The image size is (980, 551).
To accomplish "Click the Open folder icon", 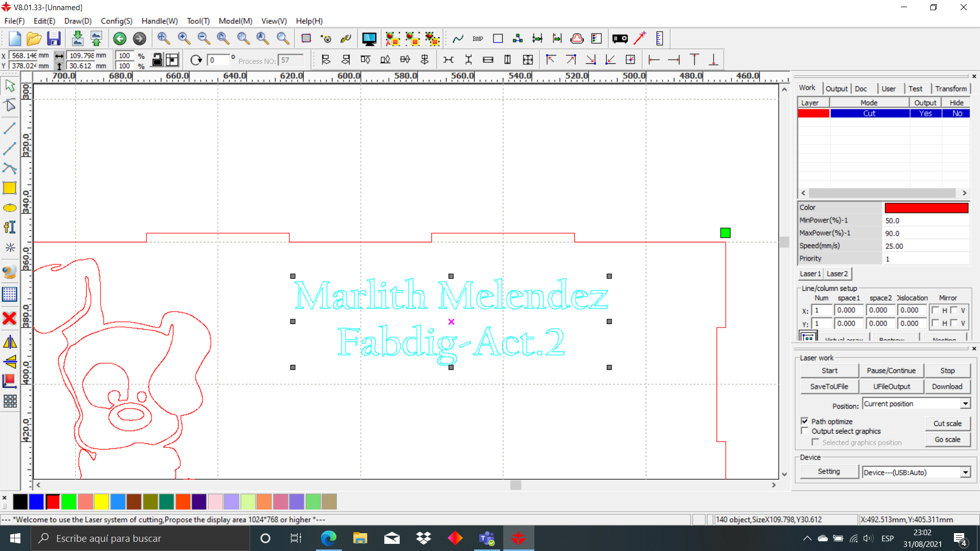I will tap(34, 39).
